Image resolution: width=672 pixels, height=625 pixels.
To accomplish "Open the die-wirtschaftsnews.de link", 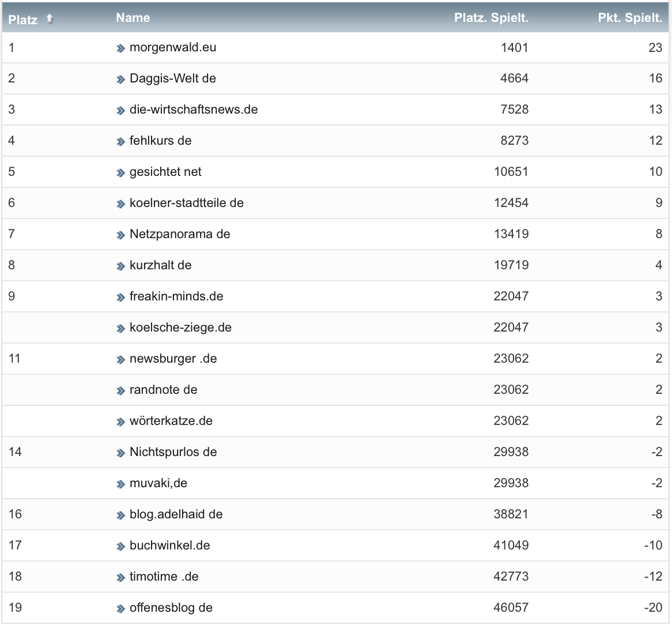I will click(194, 110).
